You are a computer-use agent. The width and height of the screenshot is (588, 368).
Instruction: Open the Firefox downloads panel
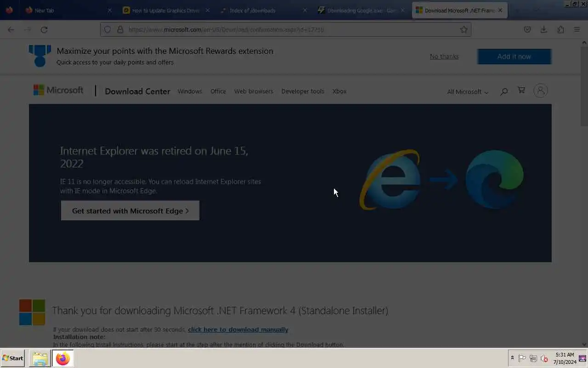[543, 29]
